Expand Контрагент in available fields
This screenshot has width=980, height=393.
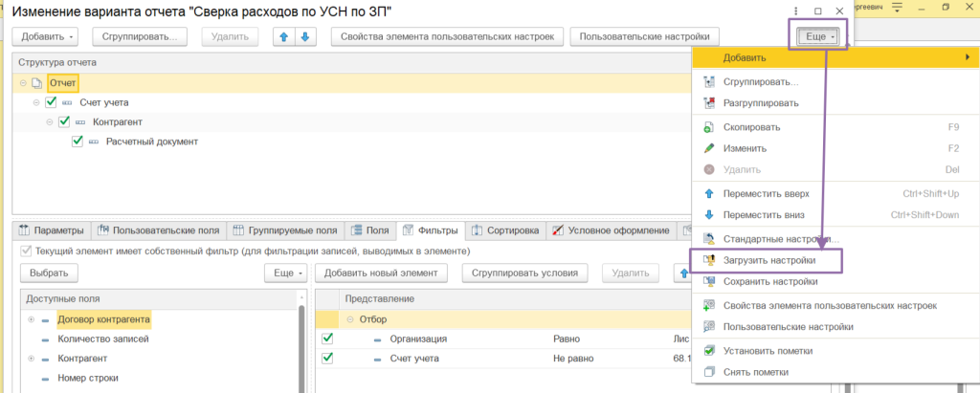point(32,359)
